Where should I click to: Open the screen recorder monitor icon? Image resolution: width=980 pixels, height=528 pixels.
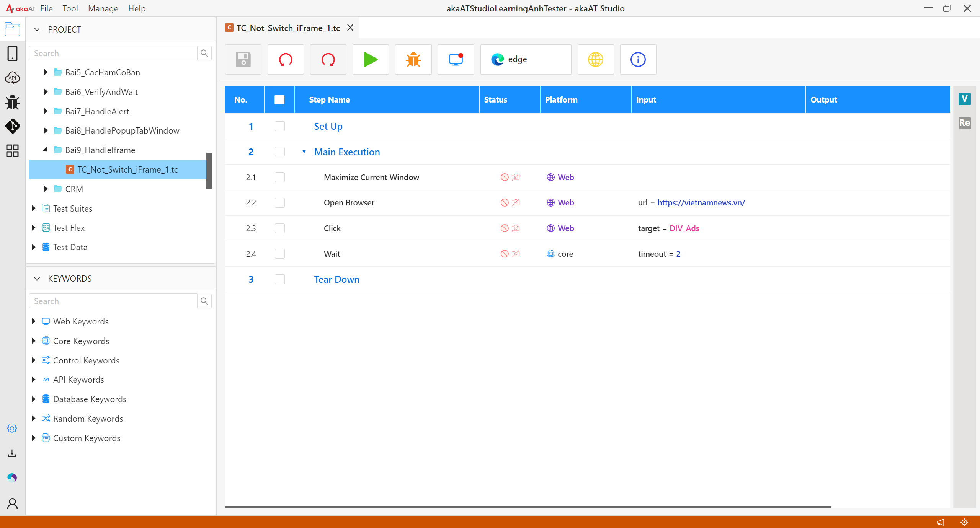[x=456, y=59]
